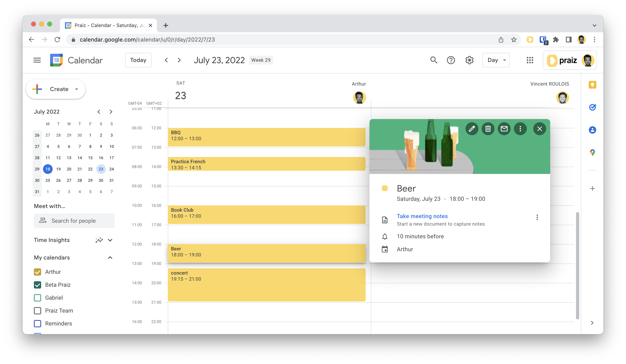626x364 pixels.
Task: Open the Create dropdown arrow
Action: [x=76, y=89]
